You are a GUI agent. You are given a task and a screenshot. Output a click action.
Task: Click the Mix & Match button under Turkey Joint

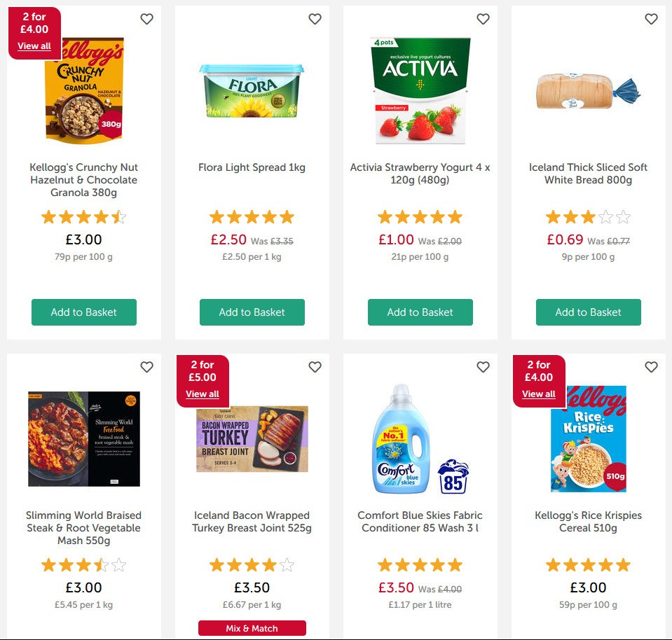[252, 627]
